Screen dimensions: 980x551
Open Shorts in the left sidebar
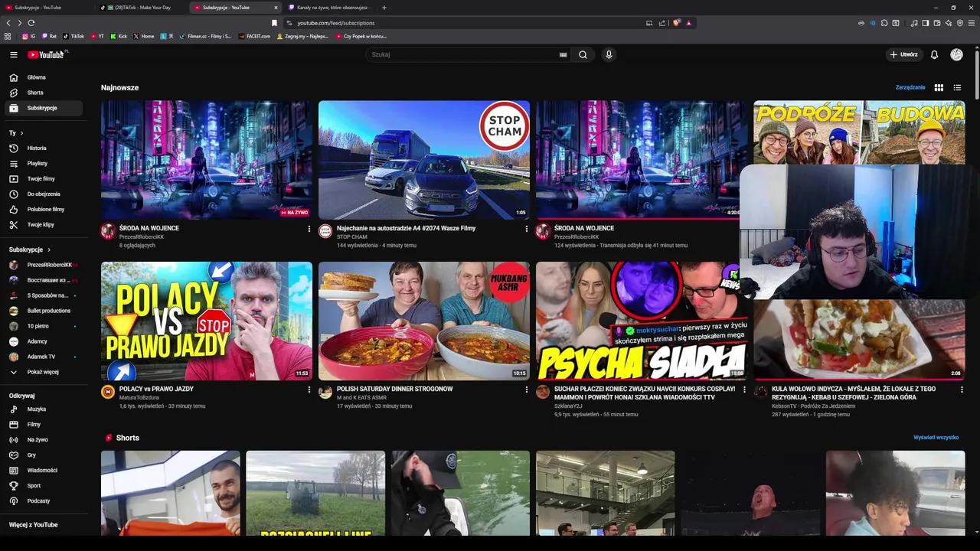pos(42,93)
